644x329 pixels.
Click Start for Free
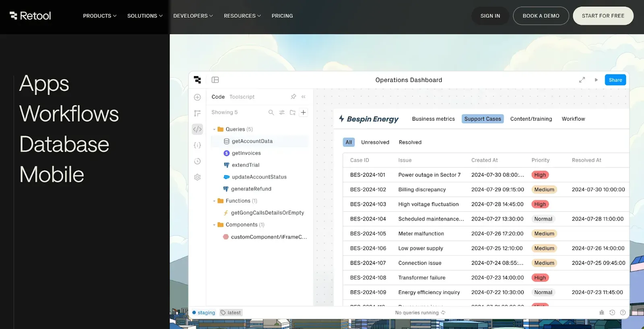(603, 16)
